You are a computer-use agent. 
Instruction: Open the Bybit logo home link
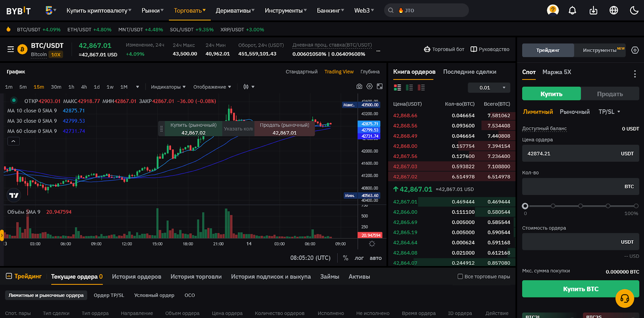[19, 10]
